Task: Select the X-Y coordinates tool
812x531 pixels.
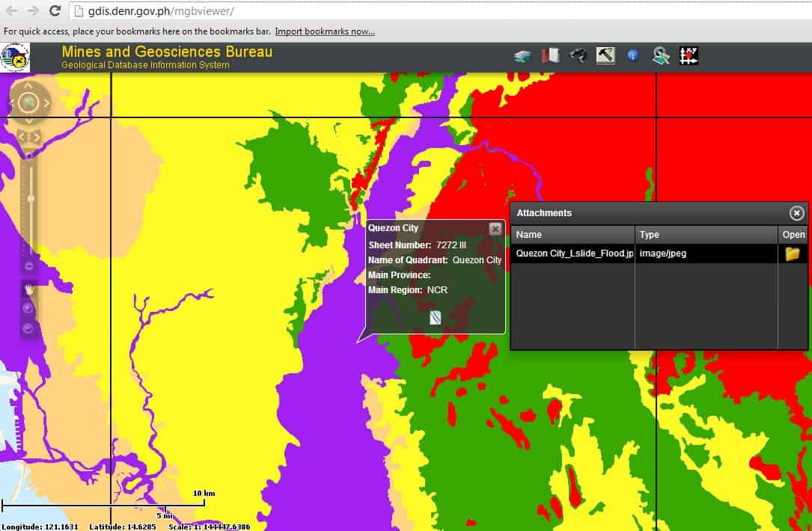Action: pos(689,56)
